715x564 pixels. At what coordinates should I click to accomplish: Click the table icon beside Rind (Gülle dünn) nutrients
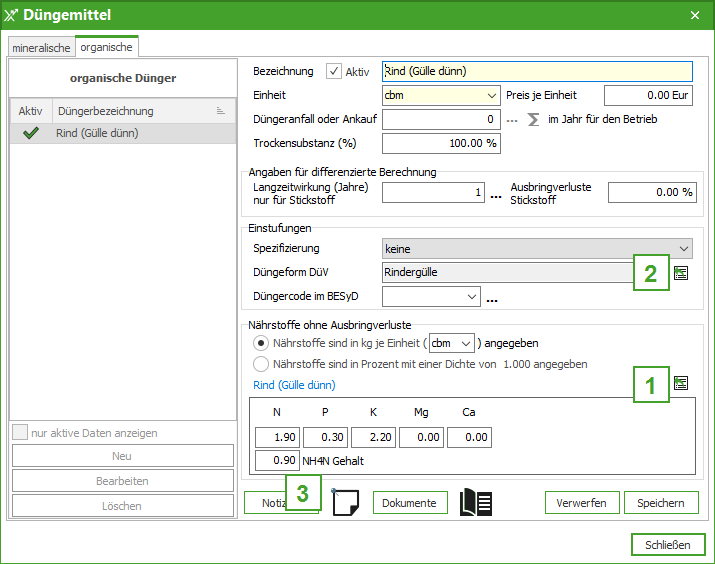(x=681, y=383)
